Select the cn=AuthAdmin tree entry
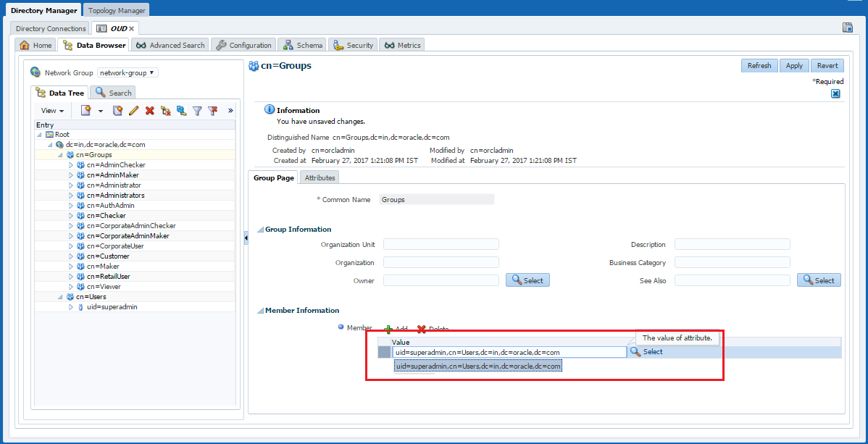This screenshot has height=444, width=868. [111, 206]
